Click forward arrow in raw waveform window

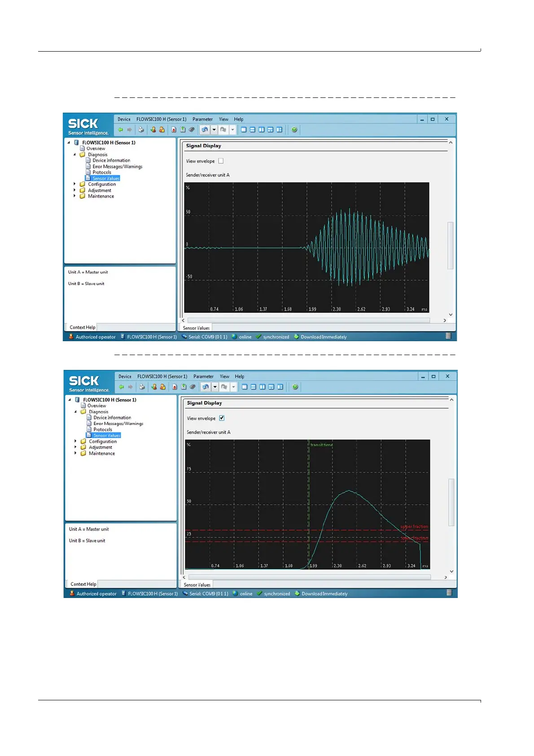pos(129,130)
